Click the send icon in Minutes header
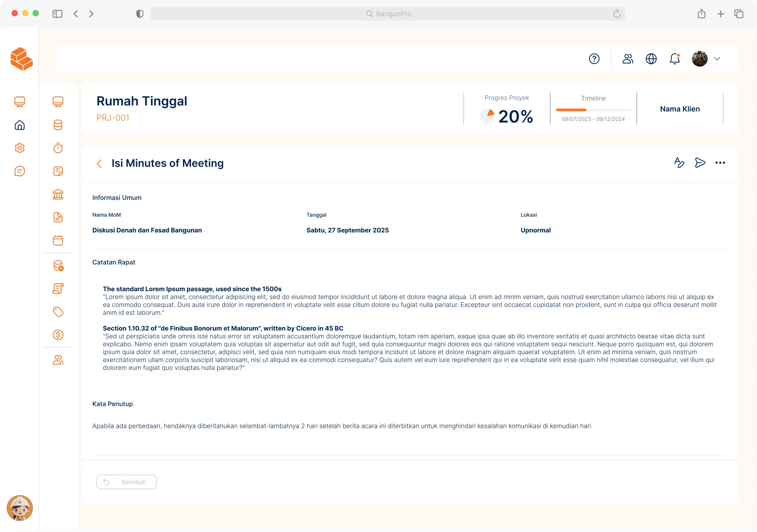This screenshot has height=532, width=757. coord(700,163)
